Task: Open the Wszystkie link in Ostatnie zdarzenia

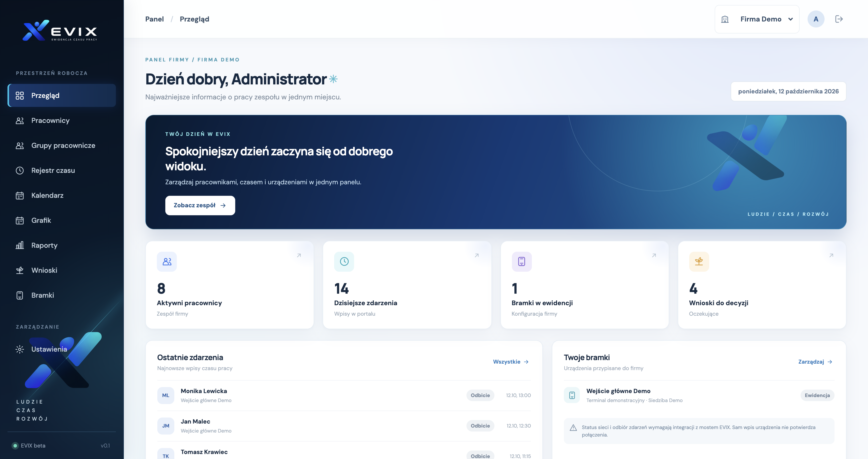Action: (511, 362)
